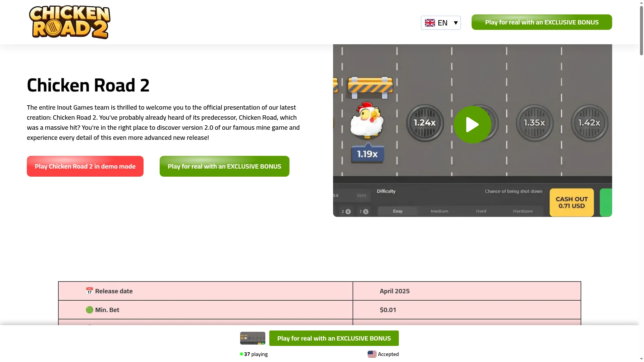This screenshot has width=644, height=362.
Task: Click the header Play for real bonus button
Action: [542, 22]
